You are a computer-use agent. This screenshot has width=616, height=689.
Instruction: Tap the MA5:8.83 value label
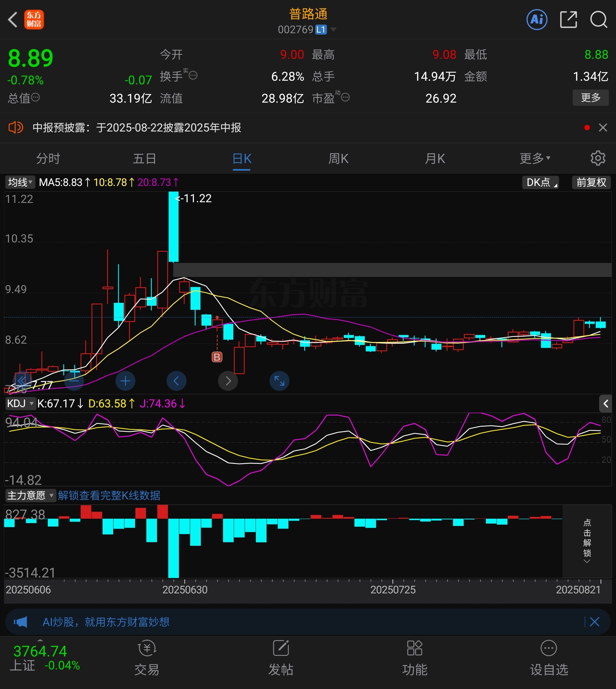61,182
